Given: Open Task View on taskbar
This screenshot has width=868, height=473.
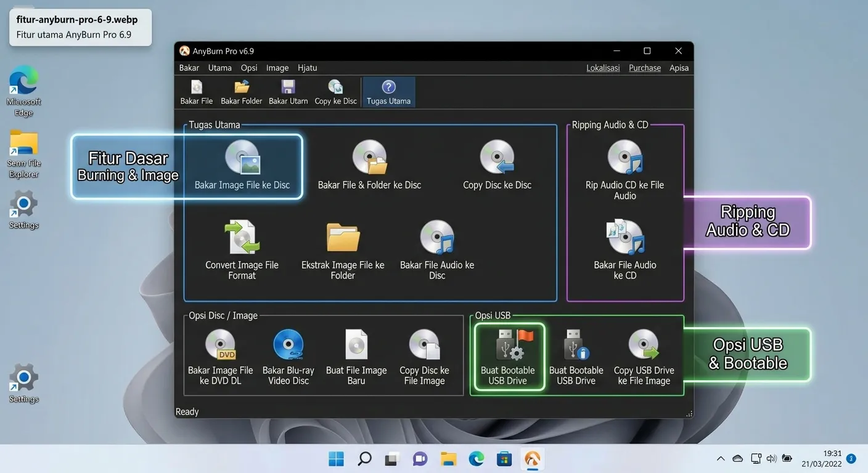Looking at the screenshot, I should (x=392, y=459).
